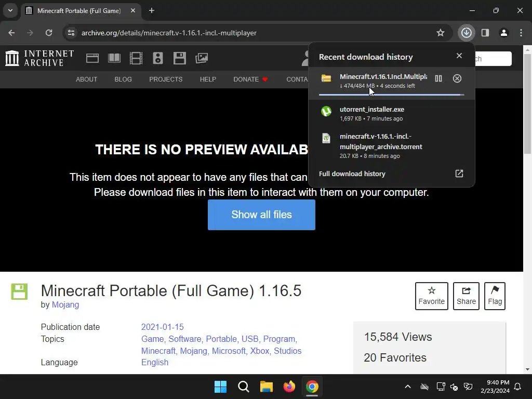Open the minecraft archive.torrent download entry
This screenshot has width=532, height=399.
click(x=392, y=146)
